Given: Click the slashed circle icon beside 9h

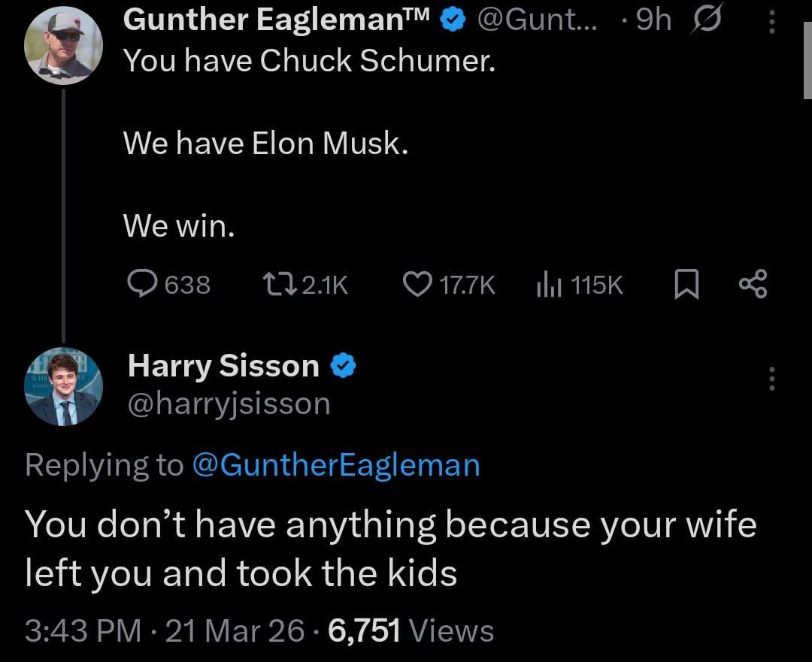Looking at the screenshot, I should (x=707, y=21).
